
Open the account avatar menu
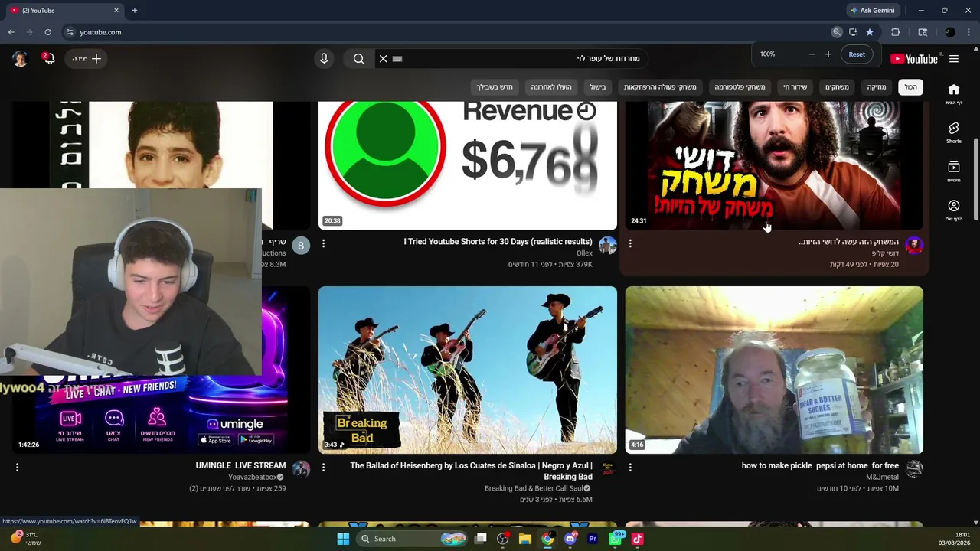point(20,59)
